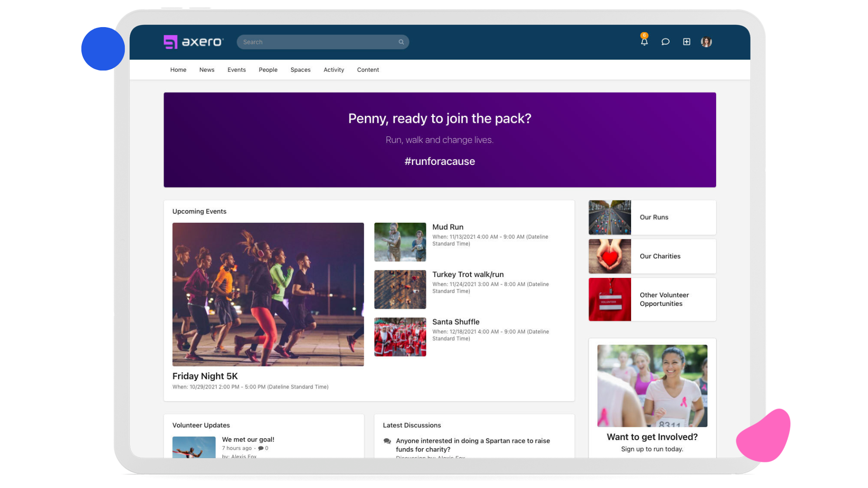Screen dimensions: 868x488
Task: Open Penny's profile avatar menu
Action: [706, 42]
